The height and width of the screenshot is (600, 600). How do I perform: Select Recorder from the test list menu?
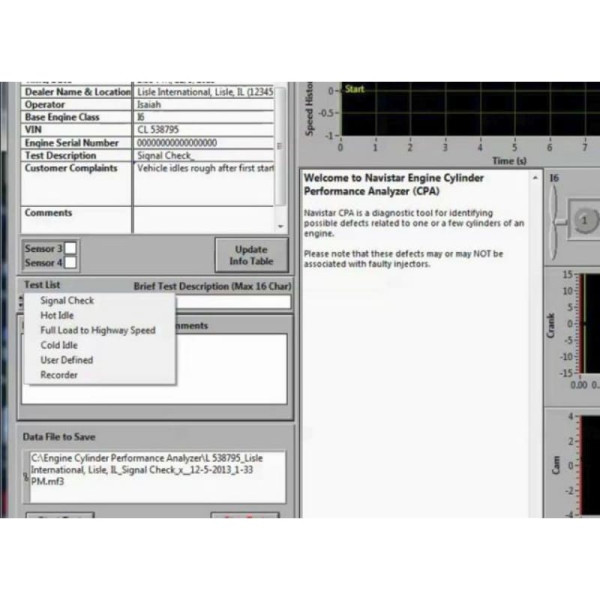coord(58,375)
